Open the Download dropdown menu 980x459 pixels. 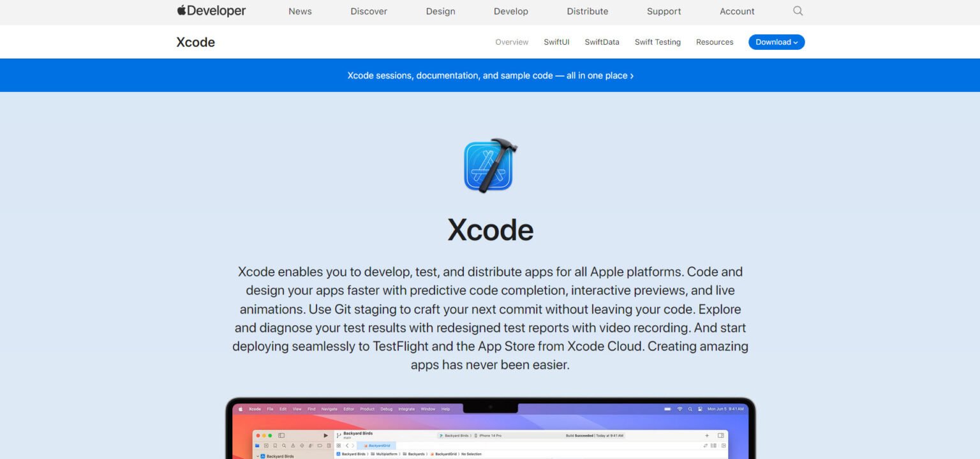click(776, 41)
